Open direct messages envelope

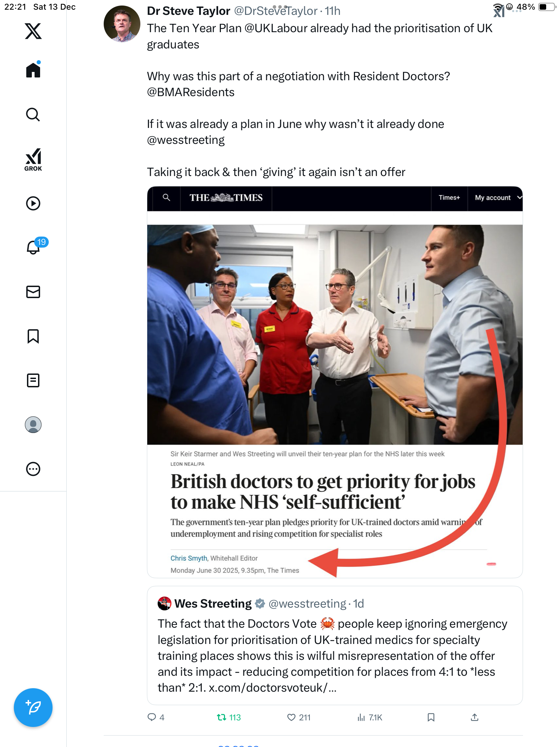[33, 292]
